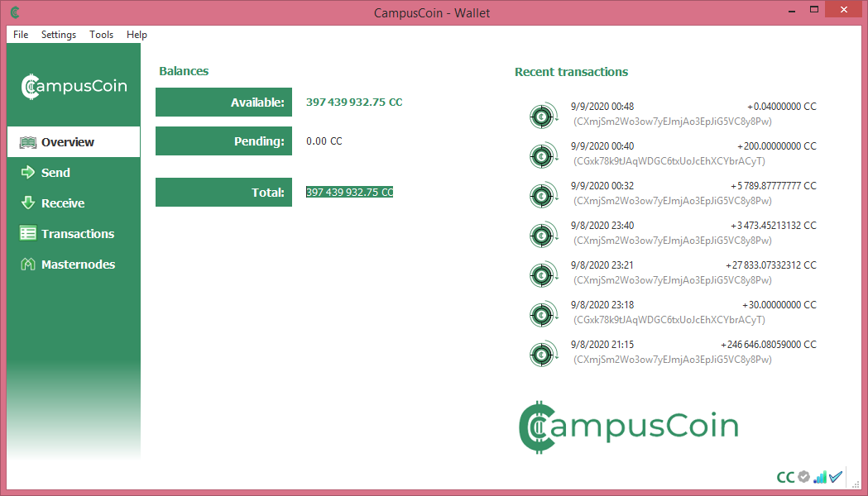
Task: Click the available balance 397 439 932.75 CC
Action: point(354,103)
